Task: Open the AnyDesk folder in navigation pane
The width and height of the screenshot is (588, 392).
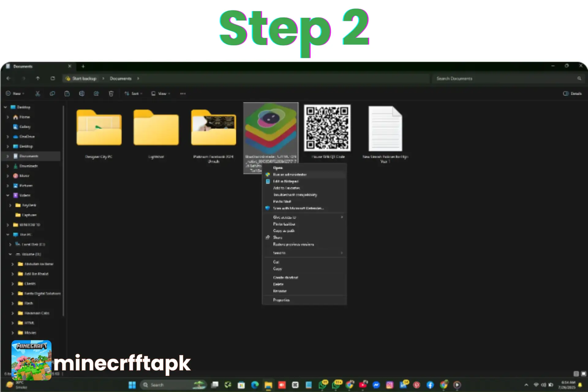Action: pos(29,205)
